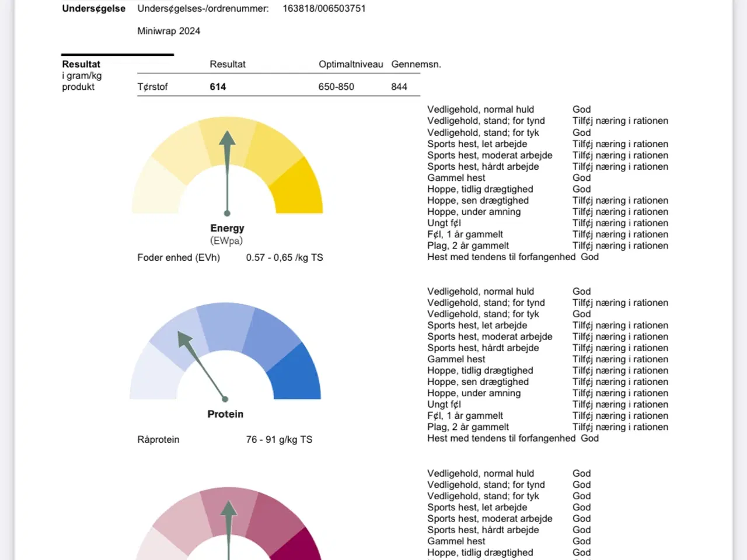Click 'Vedligehold, stand; for tyk' in Protein list
This screenshot has height=560, width=747.
(483, 314)
